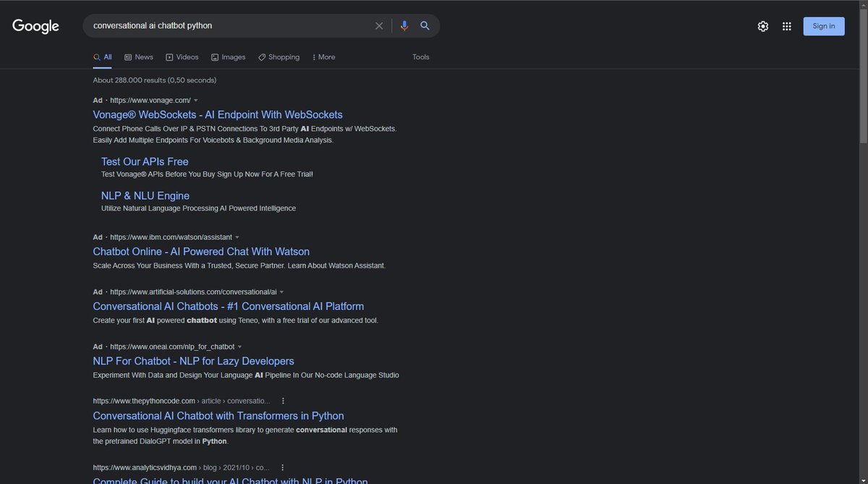
Task: Click the magnifying glass search icon
Action: (425, 26)
